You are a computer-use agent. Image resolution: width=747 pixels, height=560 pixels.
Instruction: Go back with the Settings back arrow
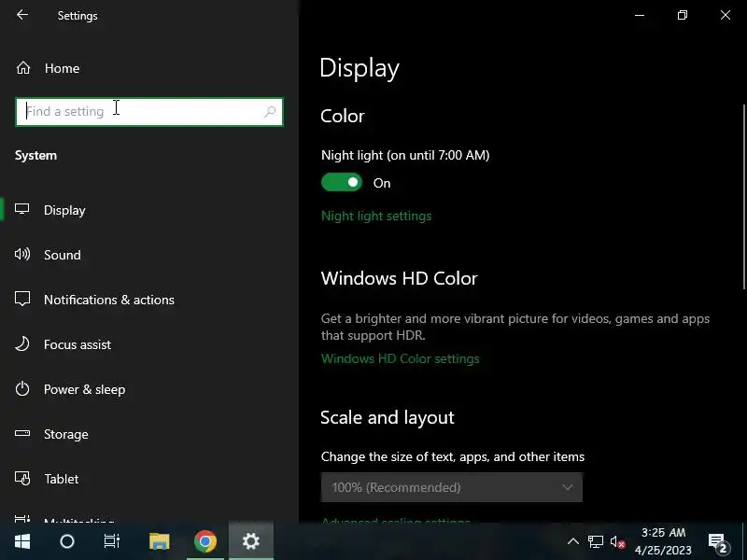pos(22,15)
